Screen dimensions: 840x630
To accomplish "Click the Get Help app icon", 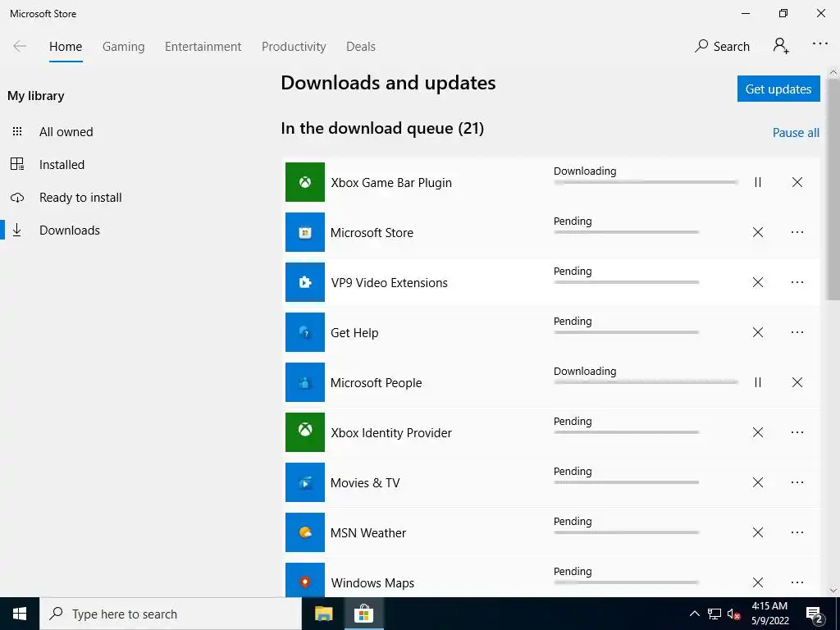I will [305, 332].
